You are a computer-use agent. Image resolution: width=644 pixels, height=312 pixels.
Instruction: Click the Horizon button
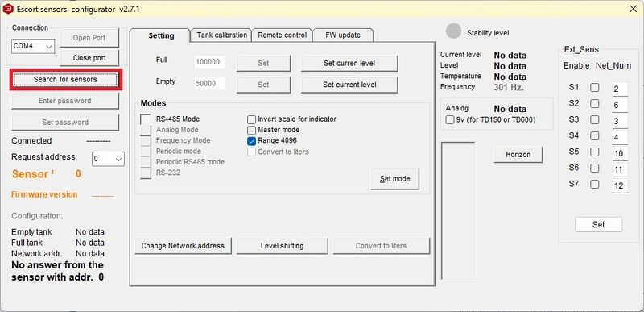[518, 155]
